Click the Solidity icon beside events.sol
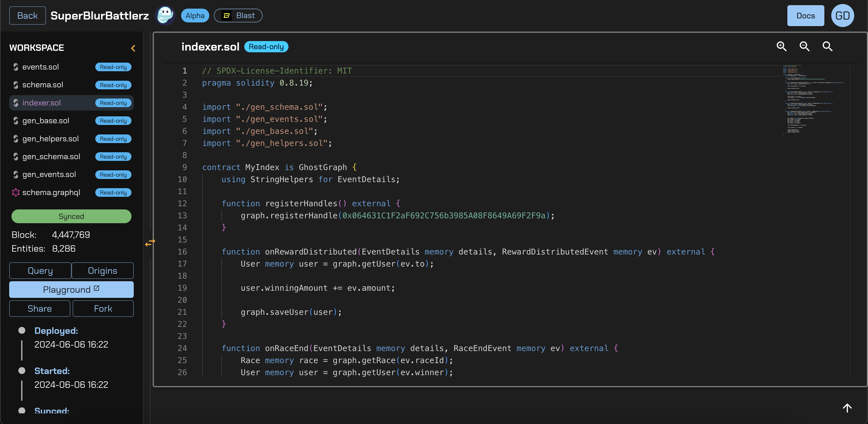The width and height of the screenshot is (868, 424). [15, 67]
